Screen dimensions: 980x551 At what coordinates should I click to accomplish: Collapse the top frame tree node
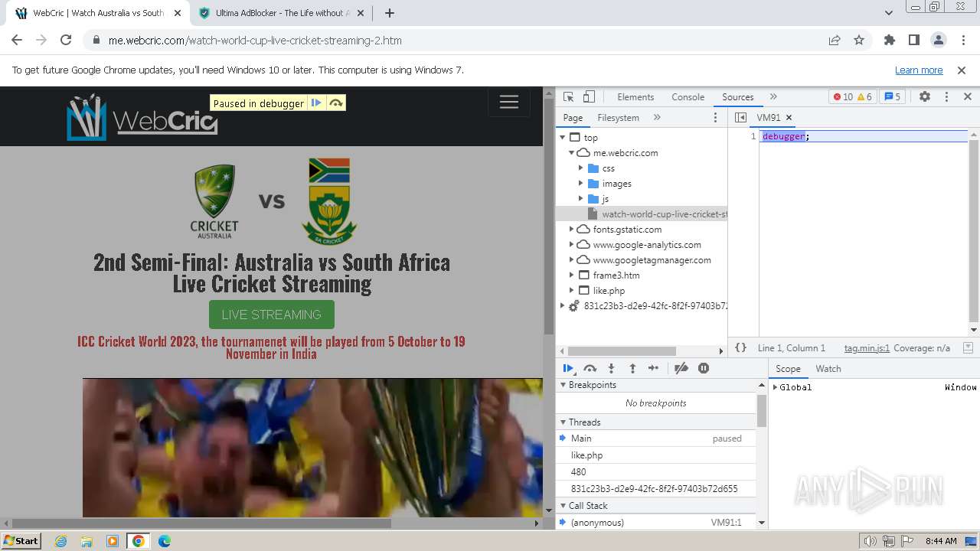point(563,138)
